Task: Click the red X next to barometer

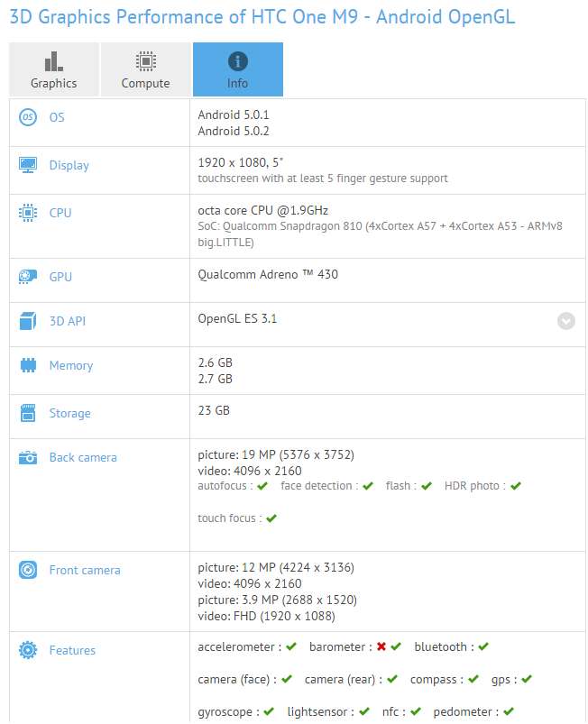Action: [x=381, y=647]
